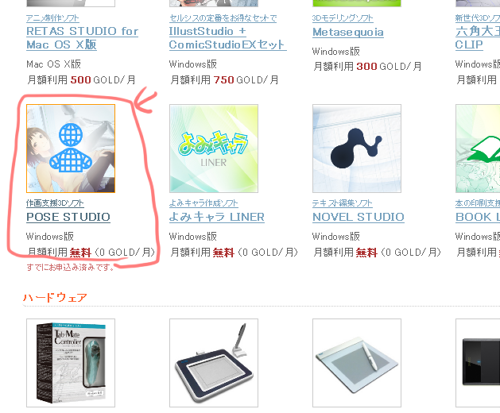This screenshot has width=500, height=413.
Task: Open the 作画支援3Dソフト category link
Action: coord(55,203)
